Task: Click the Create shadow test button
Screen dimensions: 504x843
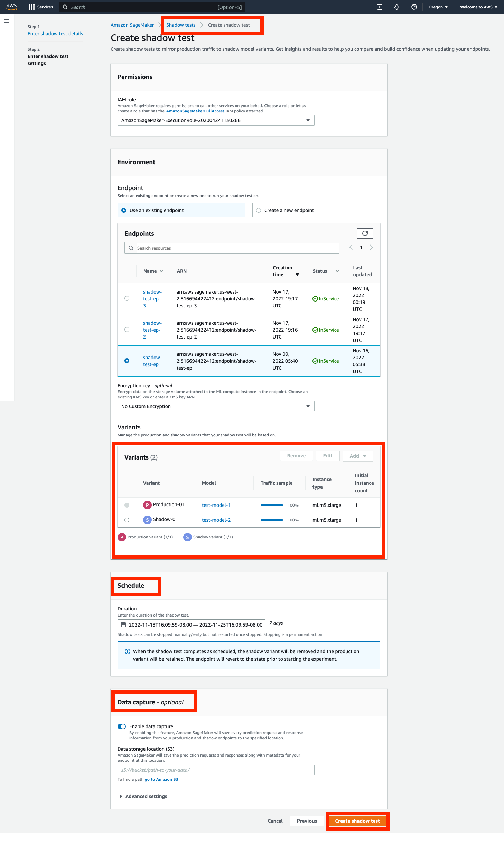Action: [357, 821]
